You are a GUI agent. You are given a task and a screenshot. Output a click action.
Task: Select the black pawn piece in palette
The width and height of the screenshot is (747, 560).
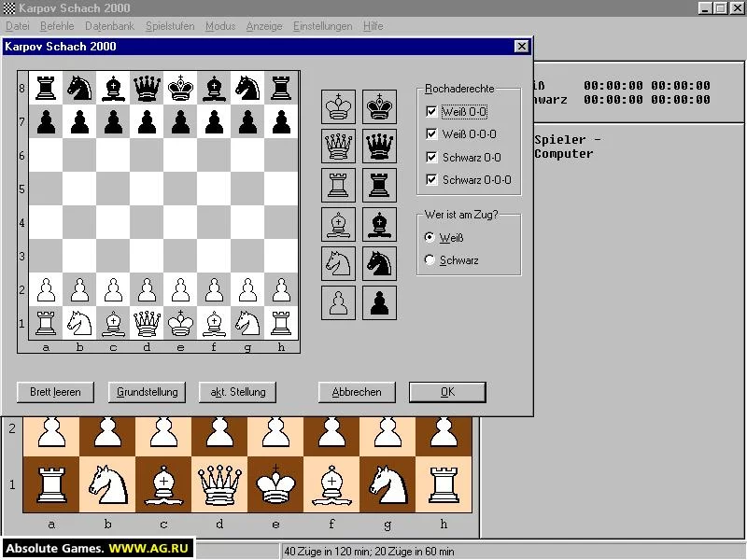pos(379,302)
